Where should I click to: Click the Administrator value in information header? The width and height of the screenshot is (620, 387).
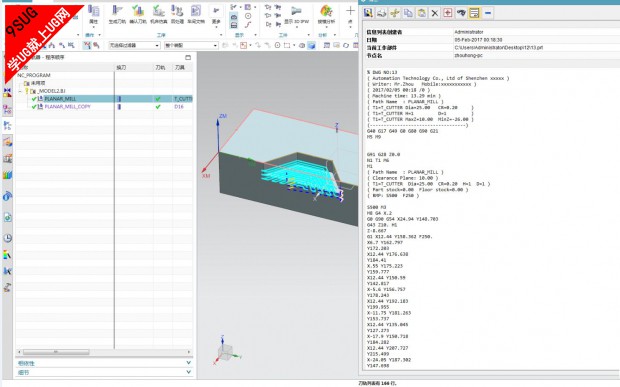pyautogui.click(x=469, y=32)
